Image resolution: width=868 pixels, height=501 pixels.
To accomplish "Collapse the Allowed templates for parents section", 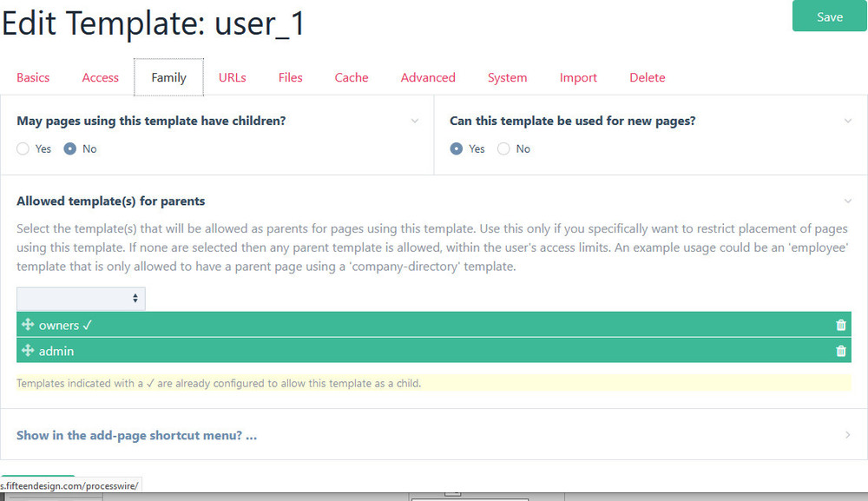I will pos(847,201).
